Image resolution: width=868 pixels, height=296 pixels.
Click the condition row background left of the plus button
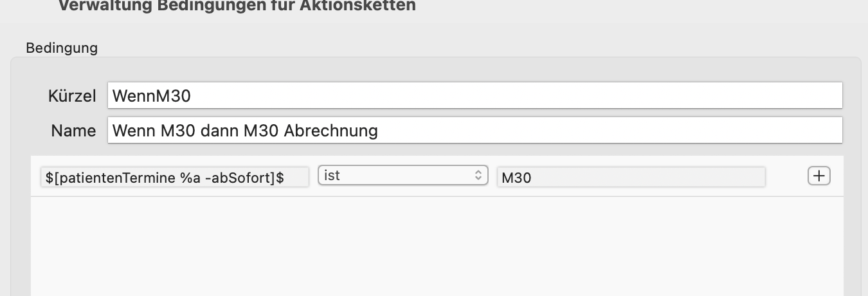786,176
